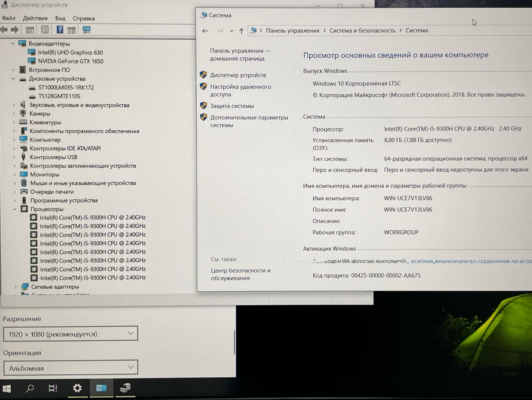Click the Сетевые адаптеры icon
The height and width of the screenshot is (400, 532).
tap(25, 287)
